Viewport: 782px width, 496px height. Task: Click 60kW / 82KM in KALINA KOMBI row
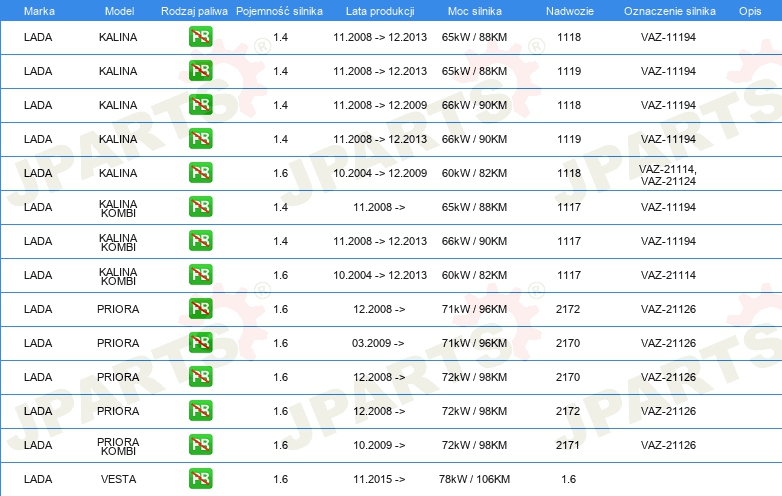[x=474, y=275]
